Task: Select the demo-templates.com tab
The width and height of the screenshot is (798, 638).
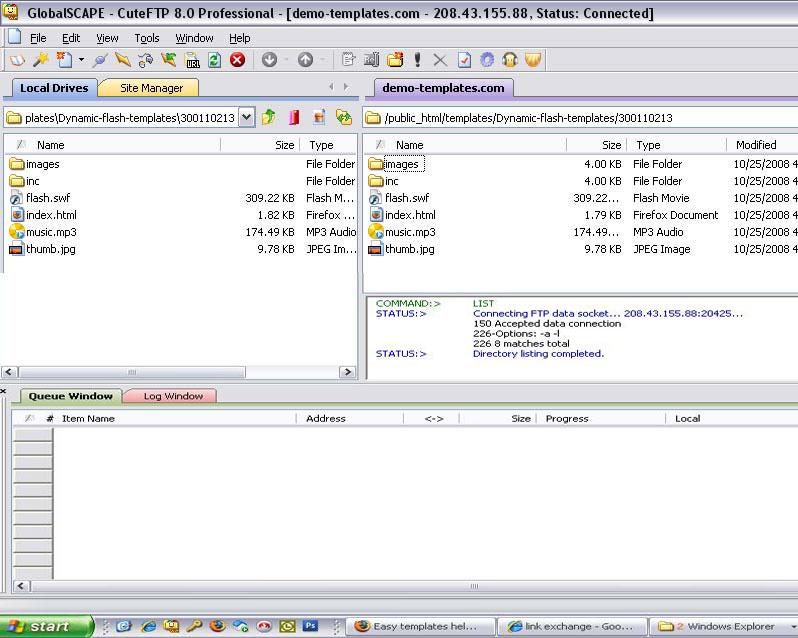Action: coord(443,88)
